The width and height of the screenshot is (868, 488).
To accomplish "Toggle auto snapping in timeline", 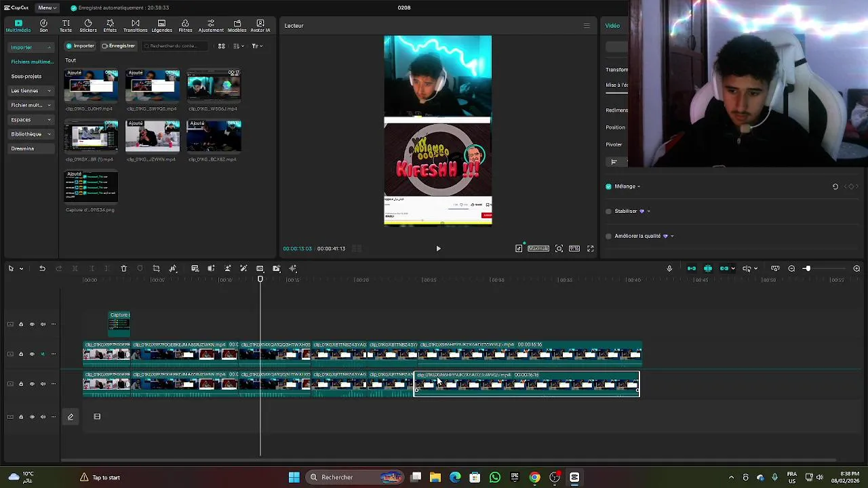I will point(708,269).
